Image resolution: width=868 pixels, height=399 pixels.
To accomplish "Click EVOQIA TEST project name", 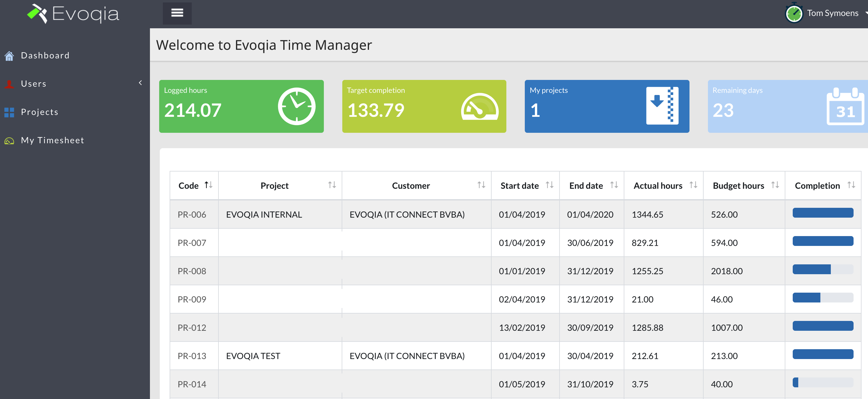I will coord(253,356).
